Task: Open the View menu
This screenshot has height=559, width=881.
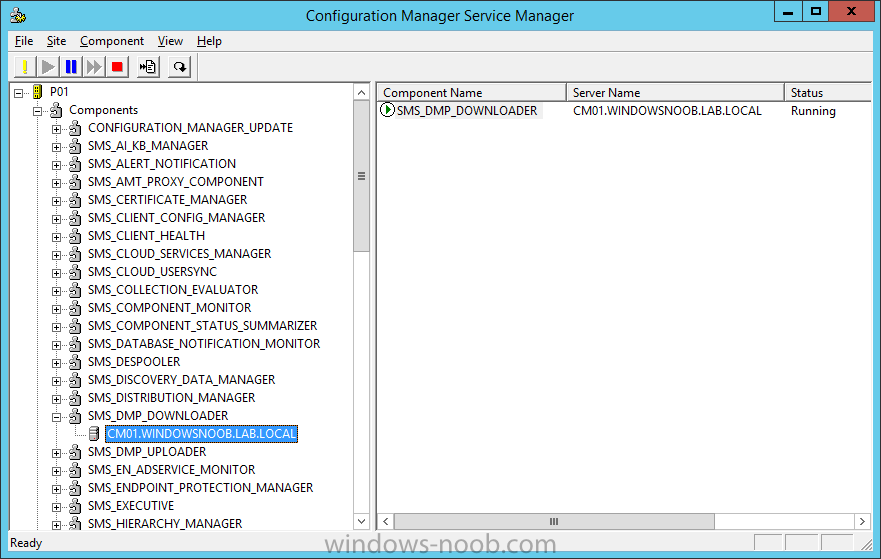Action: coord(170,41)
